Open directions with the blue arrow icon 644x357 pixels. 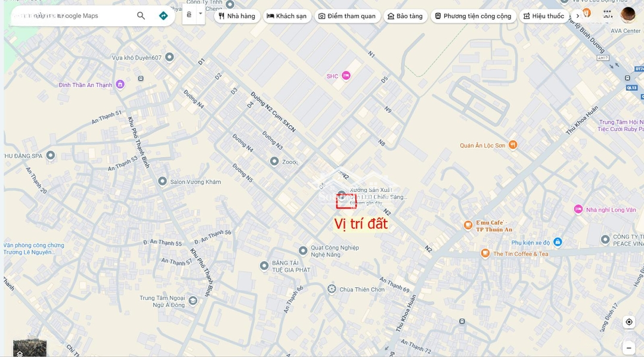click(x=163, y=15)
